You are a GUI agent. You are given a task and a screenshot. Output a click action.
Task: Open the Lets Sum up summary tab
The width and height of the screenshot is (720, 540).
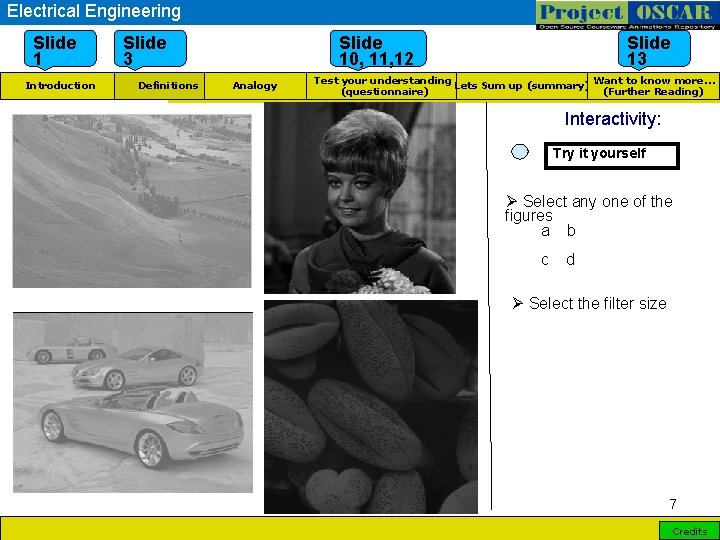click(x=522, y=86)
